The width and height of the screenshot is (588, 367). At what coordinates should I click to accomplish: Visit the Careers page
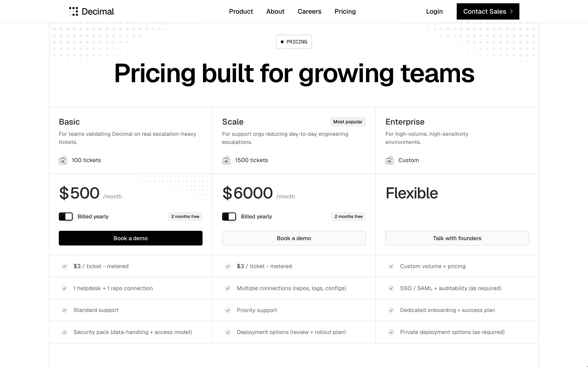(x=309, y=11)
